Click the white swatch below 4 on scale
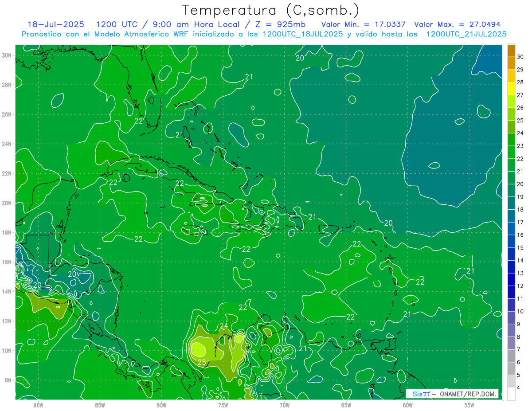 tap(511, 394)
